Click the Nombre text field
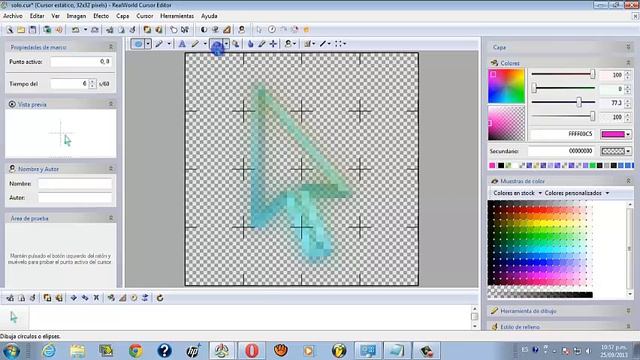The width and height of the screenshot is (640, 360). tap(75, 184)
